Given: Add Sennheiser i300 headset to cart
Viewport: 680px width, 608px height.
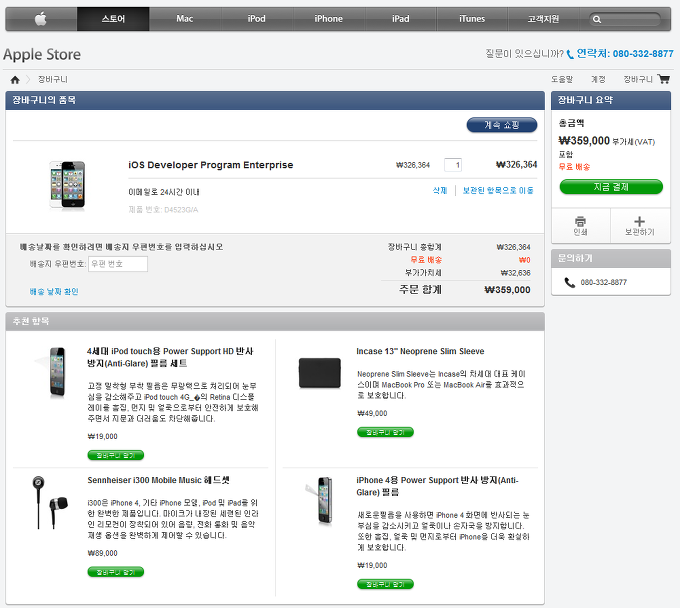Looking at the screenshot, I should coord(115,572).
